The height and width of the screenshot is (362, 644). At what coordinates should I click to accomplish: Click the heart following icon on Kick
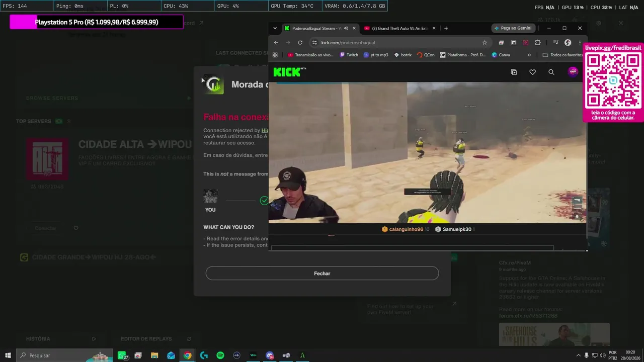532,72
